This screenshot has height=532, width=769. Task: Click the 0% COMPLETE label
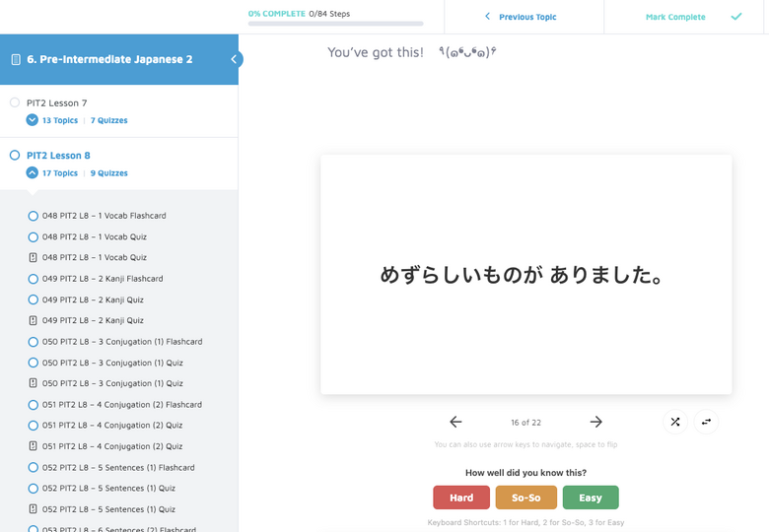pyautogui.click(x=277, y=14)
